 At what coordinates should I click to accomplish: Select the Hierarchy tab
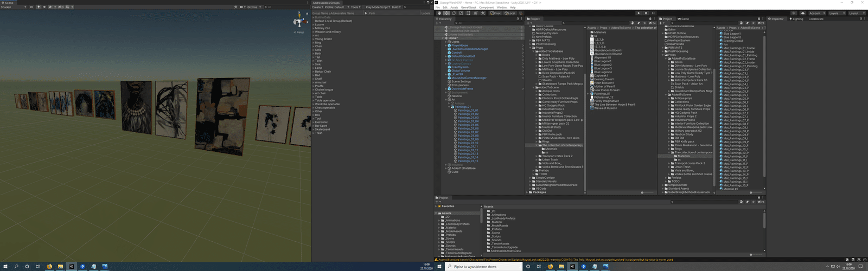(443, 19)
